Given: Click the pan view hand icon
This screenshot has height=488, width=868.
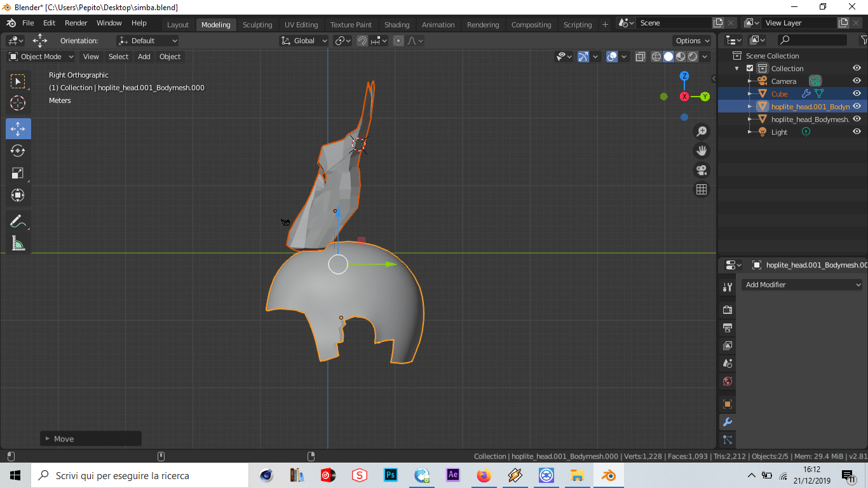Looking at the screenshot, I should pos(702,151).
